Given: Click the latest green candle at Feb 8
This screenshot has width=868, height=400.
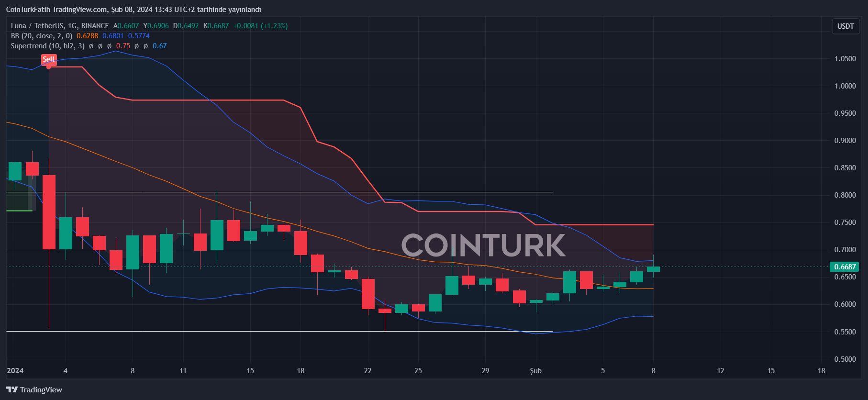Looking at the screenshot, I should coord(654,269).
